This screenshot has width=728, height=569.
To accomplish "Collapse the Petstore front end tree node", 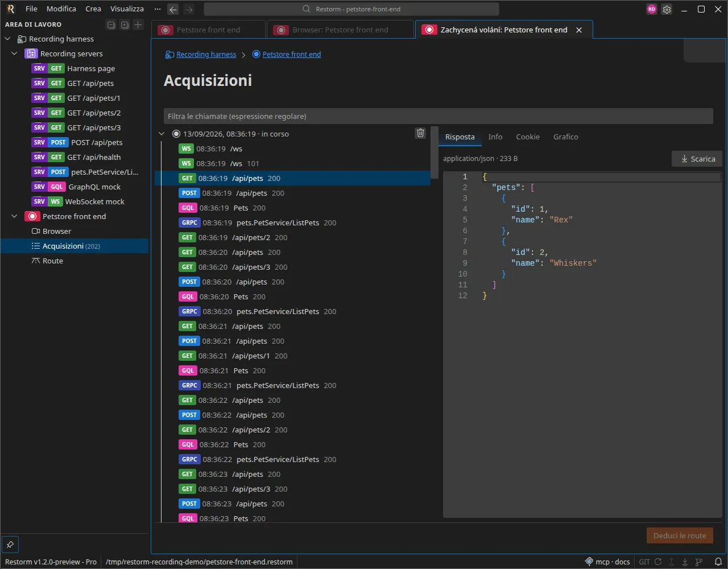I will tap(15, 217).
